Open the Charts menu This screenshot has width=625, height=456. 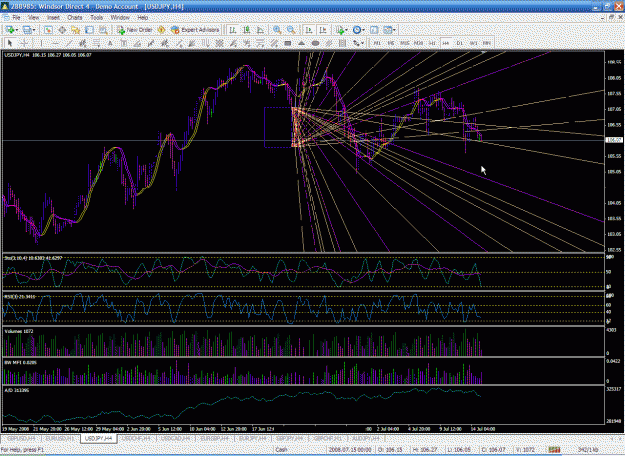pos(75,18)
